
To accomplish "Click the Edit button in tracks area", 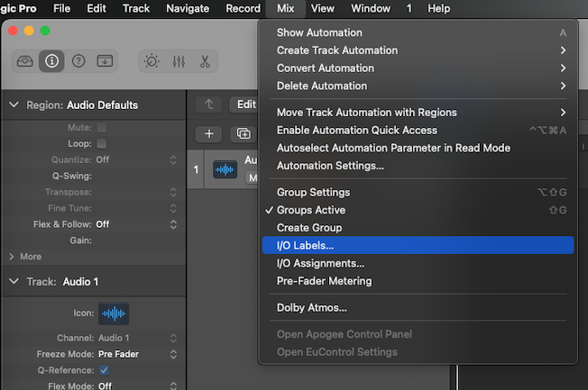I will [245, 104].
